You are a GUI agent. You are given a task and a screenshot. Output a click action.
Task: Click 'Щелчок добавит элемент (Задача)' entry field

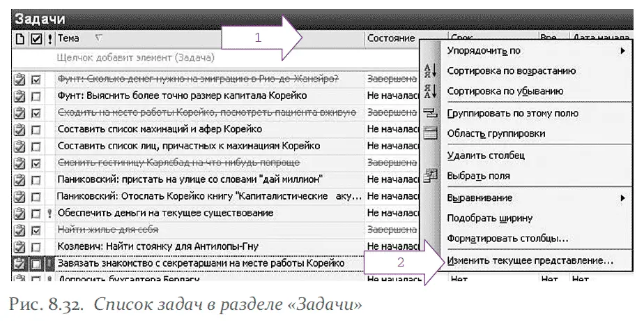135,58
